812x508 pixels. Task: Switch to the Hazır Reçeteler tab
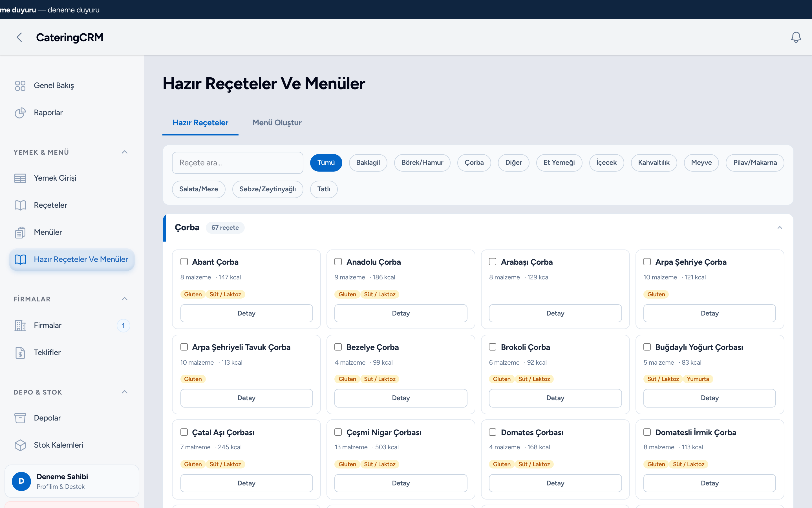click(x=200, y=123)
